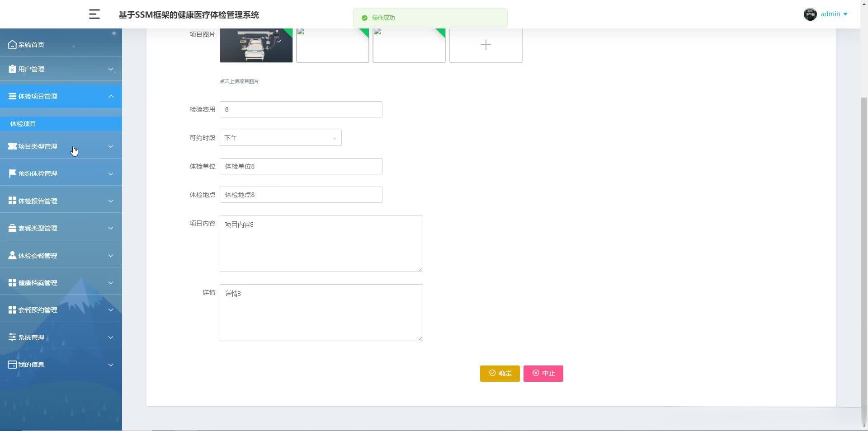Viewport: 868px width, 431px height.
Task: Go to 系统首页 in the sidebar
Action: 61,45
